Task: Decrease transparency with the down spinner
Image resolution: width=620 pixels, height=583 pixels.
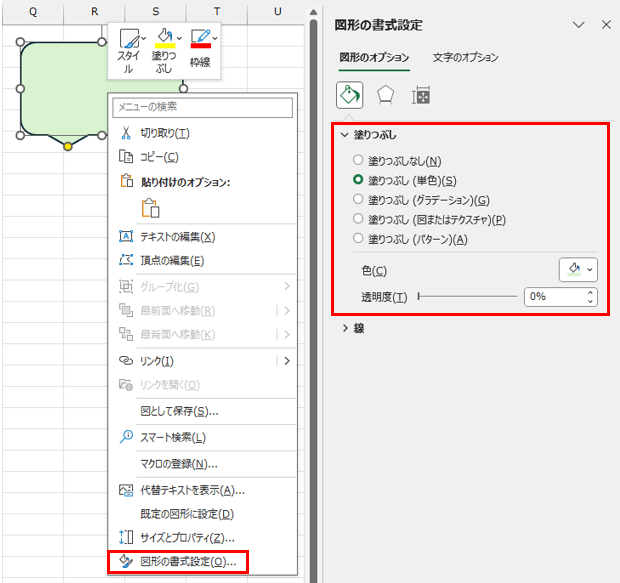Action: (590, 301)
